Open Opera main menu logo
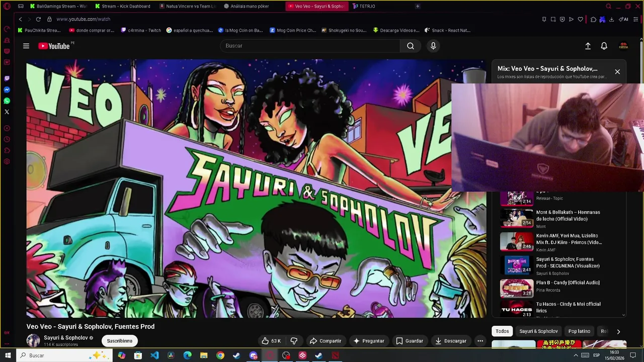644x362 pixels. coord(7,7)
